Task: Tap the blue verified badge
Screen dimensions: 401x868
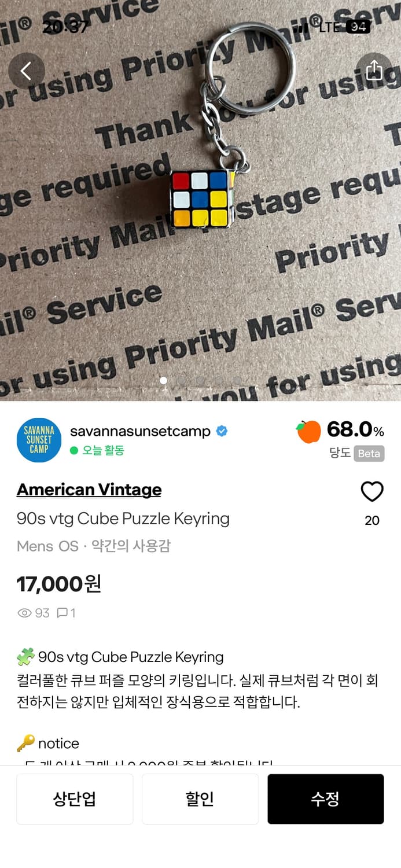Action: coord(222,431)
